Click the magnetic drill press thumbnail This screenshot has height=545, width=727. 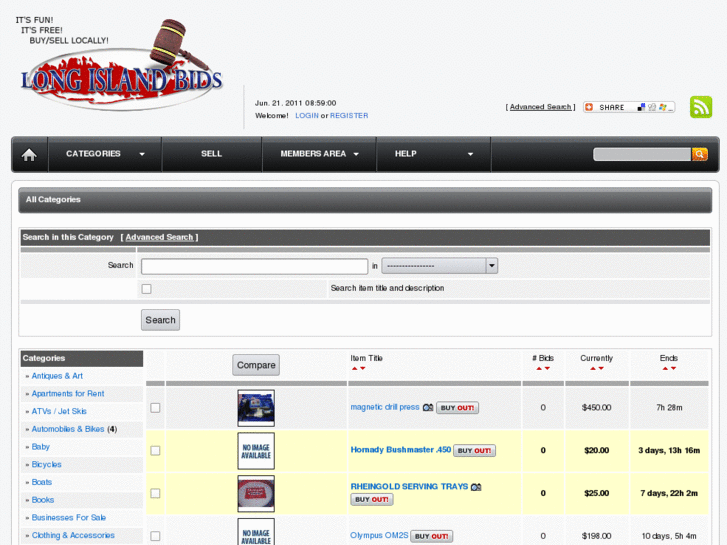256,408
